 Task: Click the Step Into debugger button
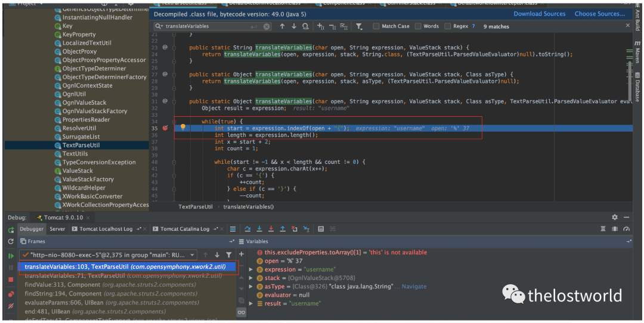259,229
